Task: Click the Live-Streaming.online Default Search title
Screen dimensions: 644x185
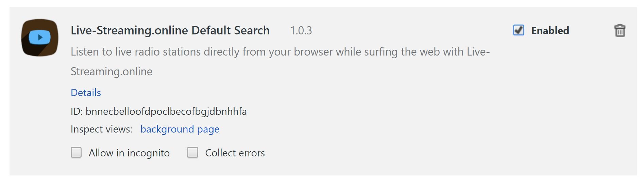Action: [170, 30]
